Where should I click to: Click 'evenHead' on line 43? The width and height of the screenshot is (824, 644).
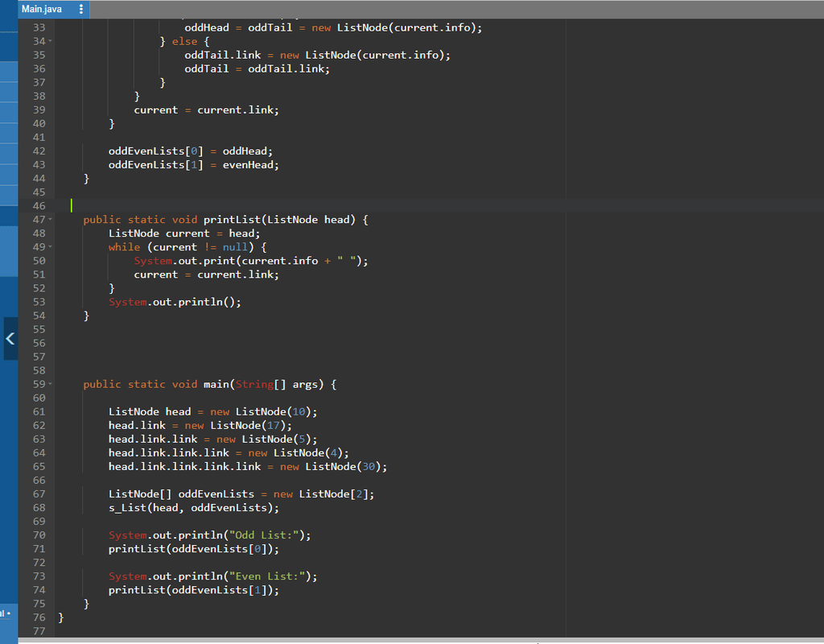pyautogui.click(x=248, y=165)
